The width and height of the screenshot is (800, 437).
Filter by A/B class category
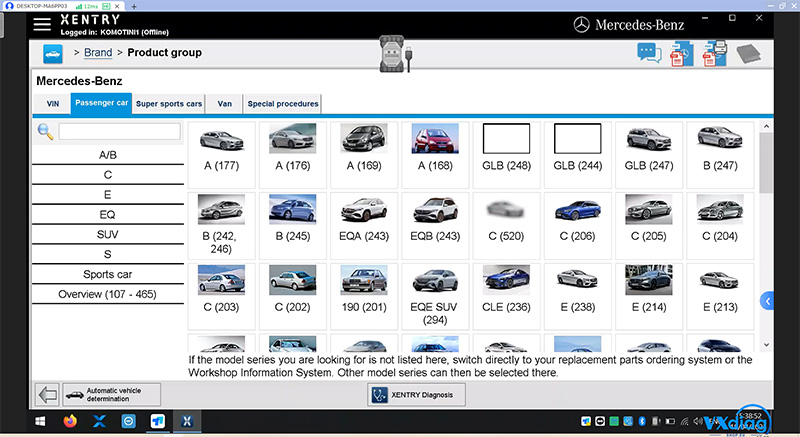(108, 155)
